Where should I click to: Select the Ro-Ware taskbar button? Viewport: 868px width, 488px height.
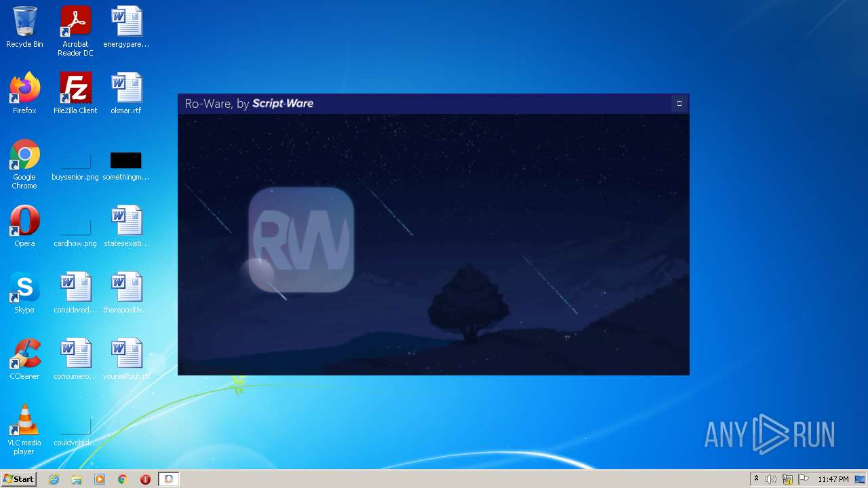[168, 479]
